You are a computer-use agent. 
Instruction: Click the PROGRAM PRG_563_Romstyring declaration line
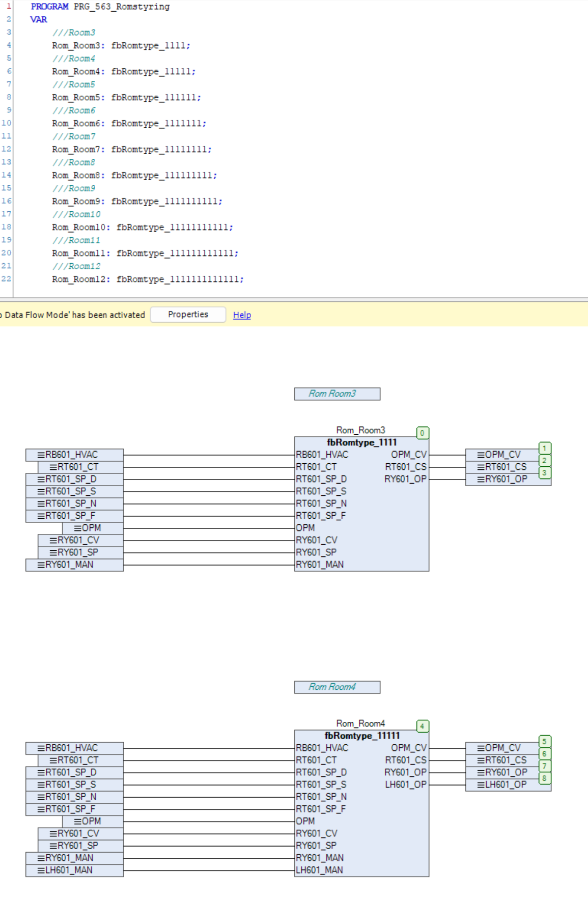pyautogui.click(x=100, y=7)
